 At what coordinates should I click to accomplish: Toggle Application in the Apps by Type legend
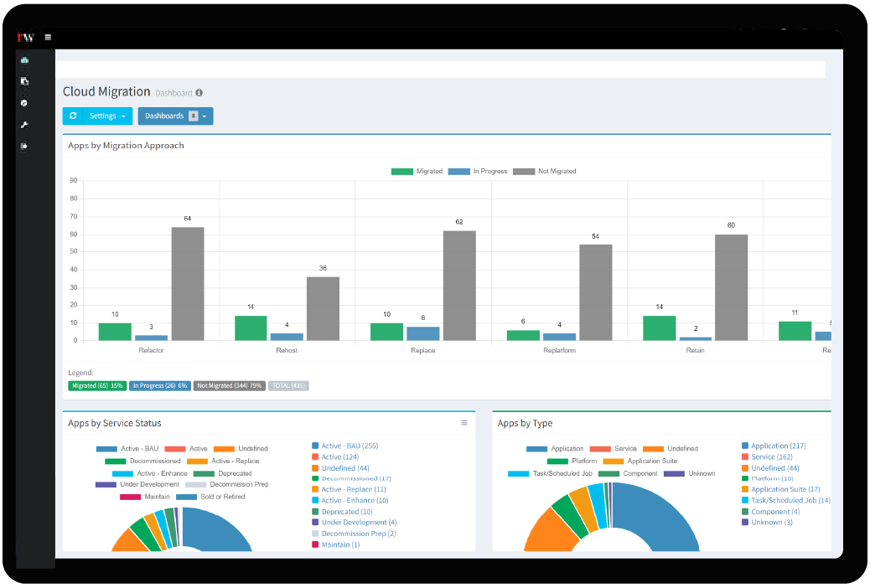pyautogui.click(x=555, y=449)
